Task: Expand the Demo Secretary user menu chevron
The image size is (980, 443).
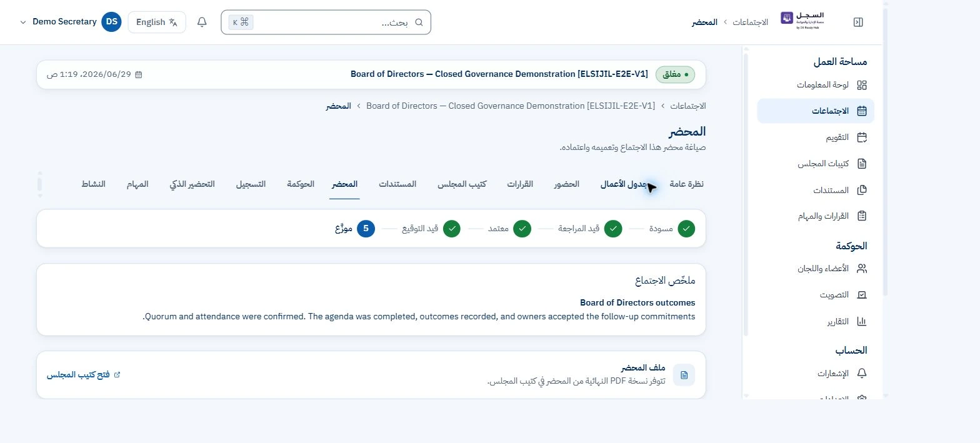Action: pyautogui.click(x=23, y=22)
